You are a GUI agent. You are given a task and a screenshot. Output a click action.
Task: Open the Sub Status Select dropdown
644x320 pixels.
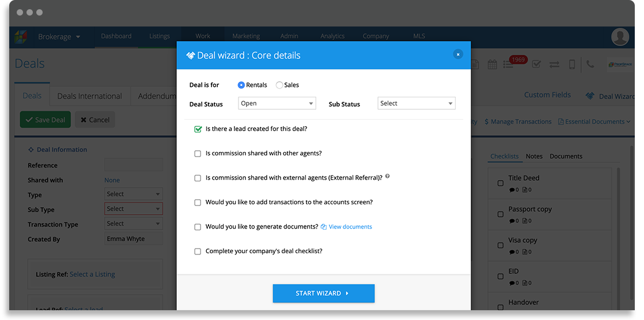(416, 104)
